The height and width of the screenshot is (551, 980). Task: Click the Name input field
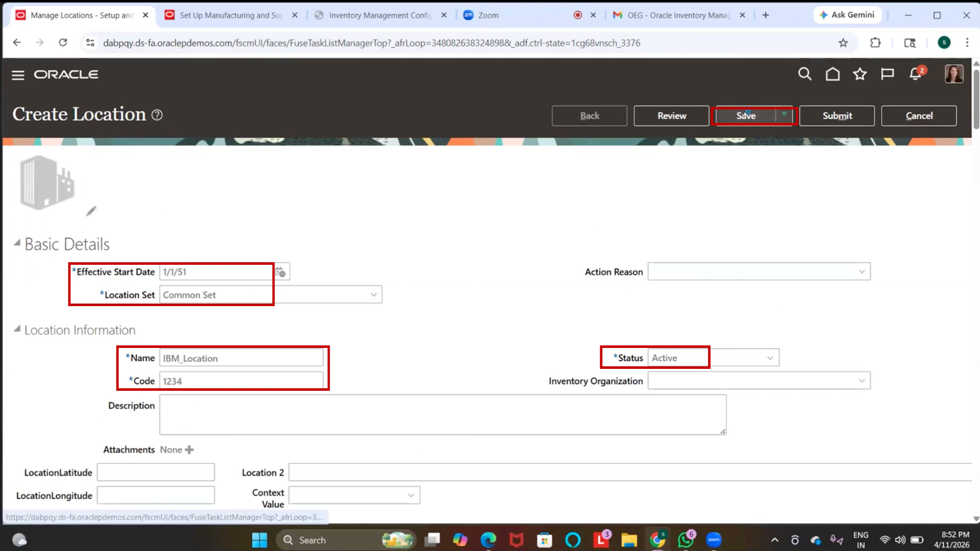click(241, 358)
